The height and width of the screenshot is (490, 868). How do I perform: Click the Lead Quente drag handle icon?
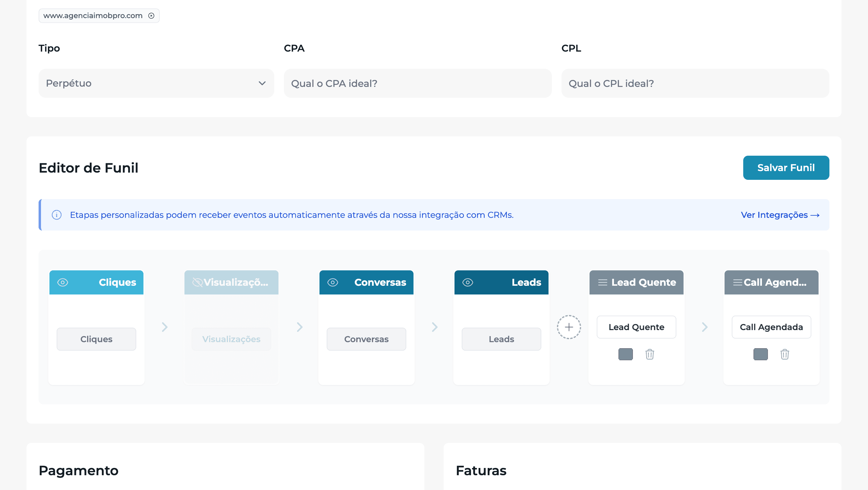tap(602, 282)
